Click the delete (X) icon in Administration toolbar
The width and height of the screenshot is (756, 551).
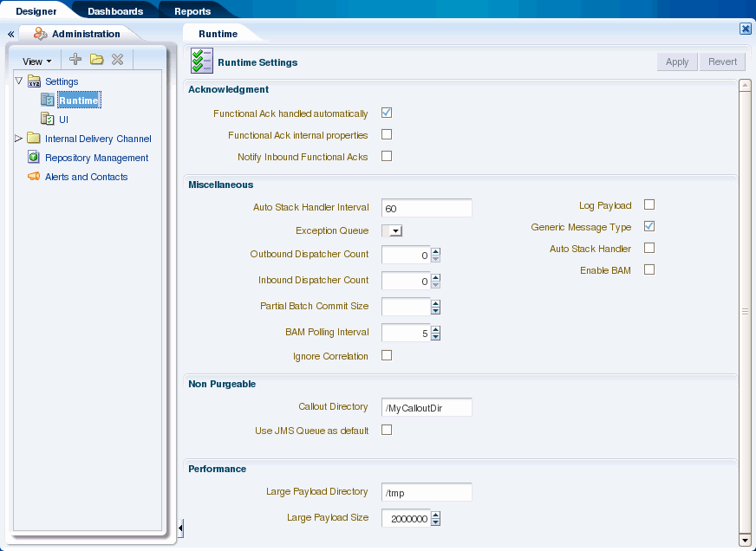(x=118, y=59)
